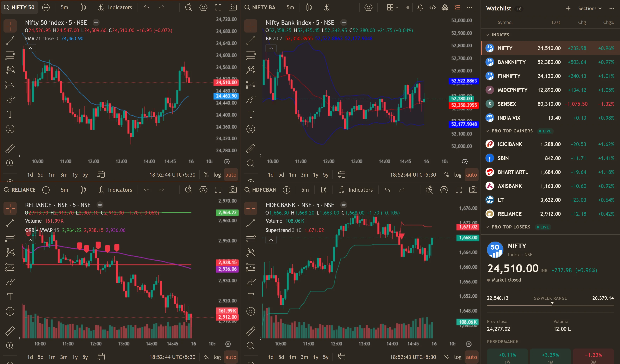Open go-to-date calendar in Nifty 50 chart
The width and height of the screenshot is (620, 364).
click(101, 175)
